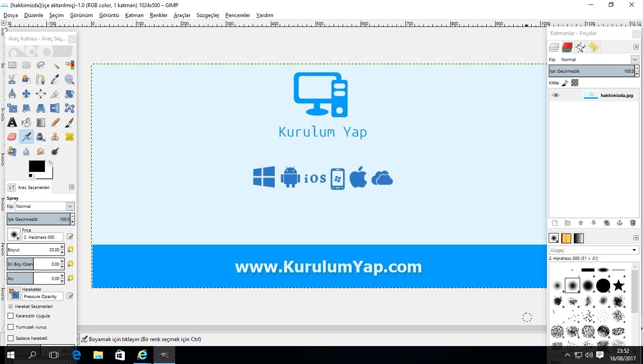Screen dimensions: 643x364
Task: Select the Foreground Select tool
Action: [x=26, y=79]
